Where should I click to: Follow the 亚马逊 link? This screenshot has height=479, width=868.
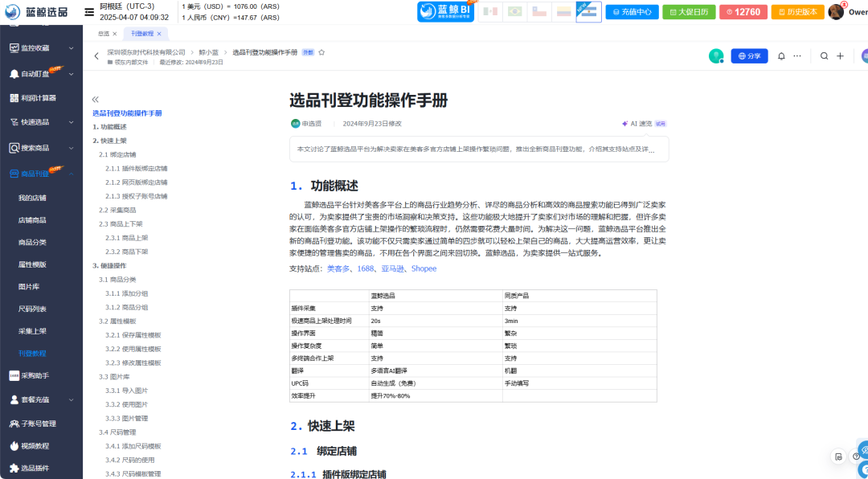[x=392, y=268]
